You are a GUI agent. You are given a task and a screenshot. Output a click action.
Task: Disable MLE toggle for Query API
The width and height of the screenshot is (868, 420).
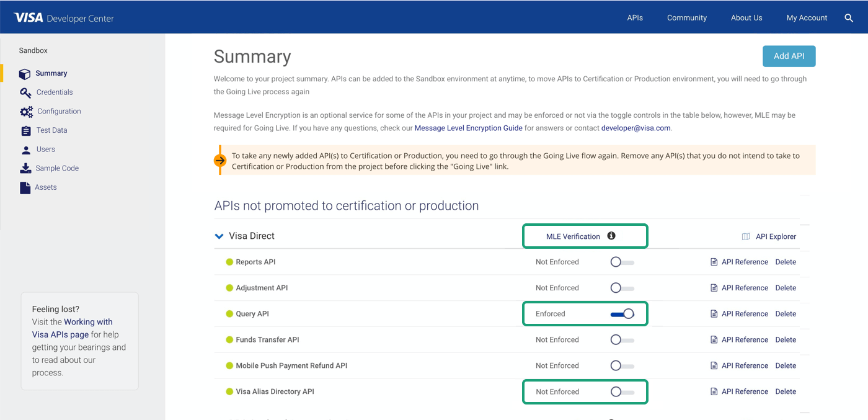(x=622, y=314)
